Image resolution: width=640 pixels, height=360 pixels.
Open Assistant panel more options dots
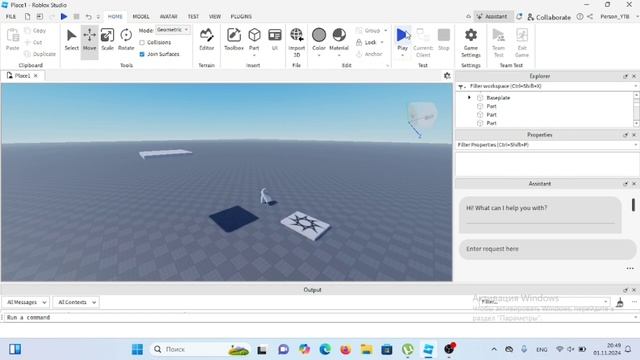[630, 268]
